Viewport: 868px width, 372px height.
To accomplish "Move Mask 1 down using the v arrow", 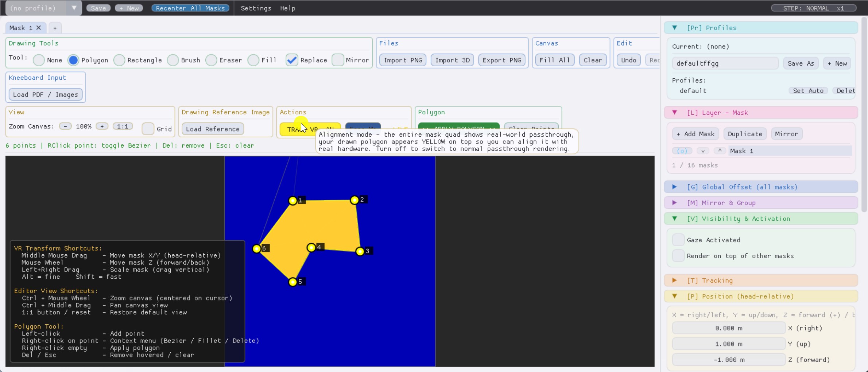I will 702,150.
